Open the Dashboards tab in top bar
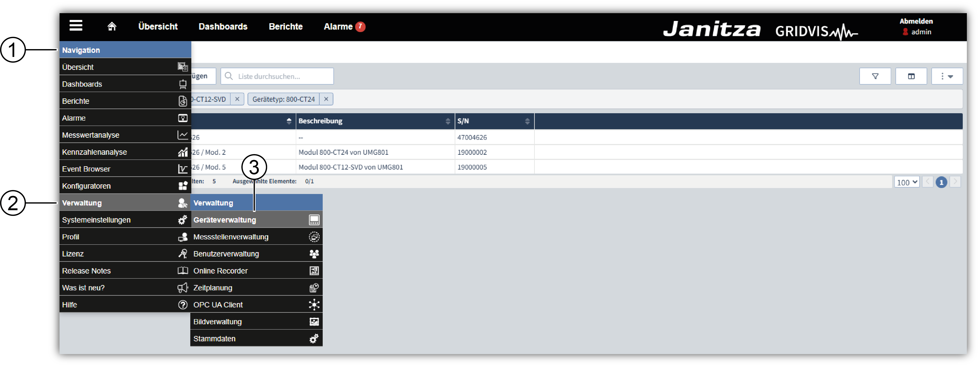 coord(223,26)
